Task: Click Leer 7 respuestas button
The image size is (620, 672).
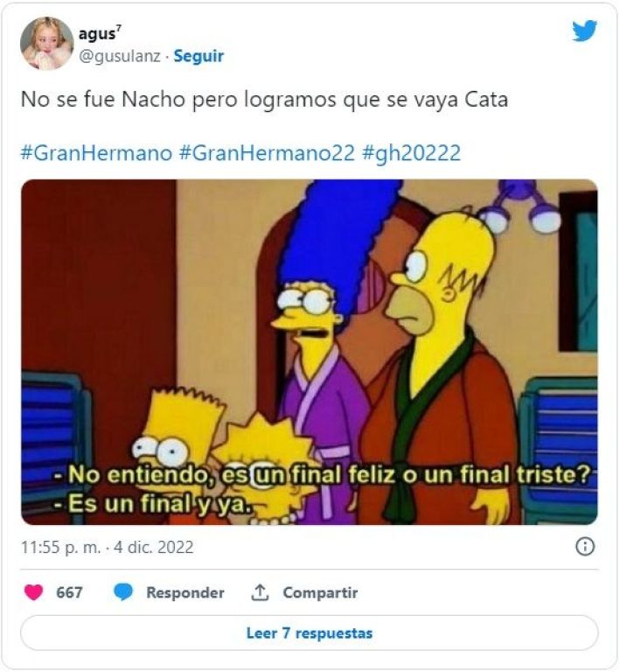Action: tap(310, 633)
